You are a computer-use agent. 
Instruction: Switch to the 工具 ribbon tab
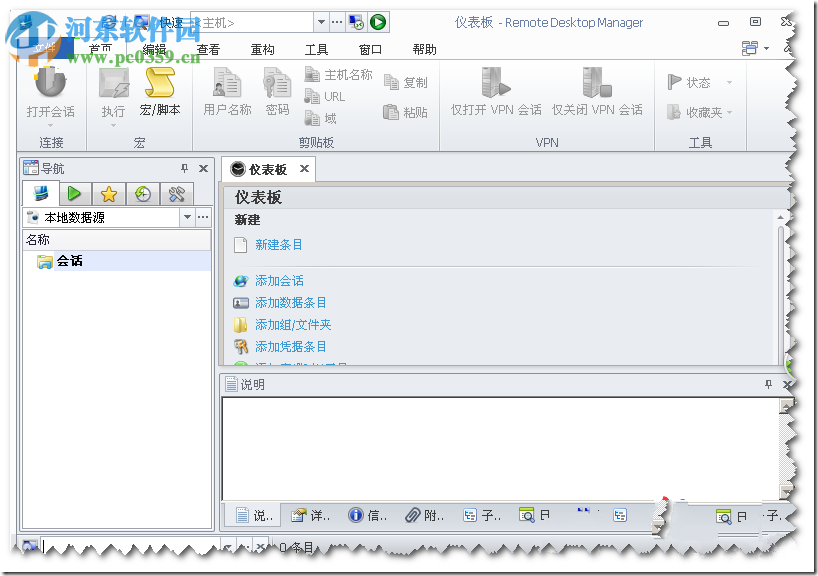coord(315,47)
